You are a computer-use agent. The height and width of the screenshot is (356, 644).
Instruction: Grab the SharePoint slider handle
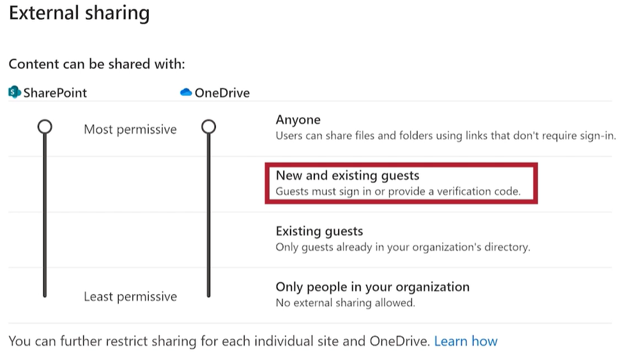[45, 127]
